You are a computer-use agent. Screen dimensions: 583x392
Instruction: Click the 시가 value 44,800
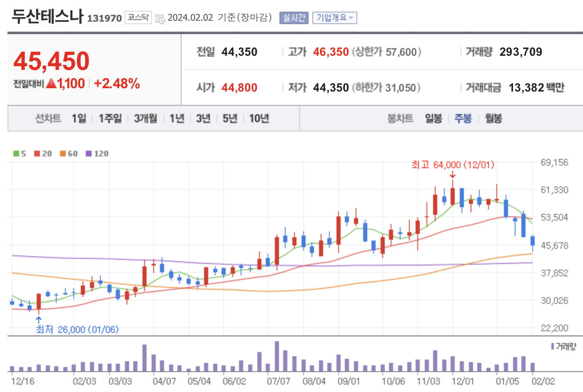[x=239, y=88]
